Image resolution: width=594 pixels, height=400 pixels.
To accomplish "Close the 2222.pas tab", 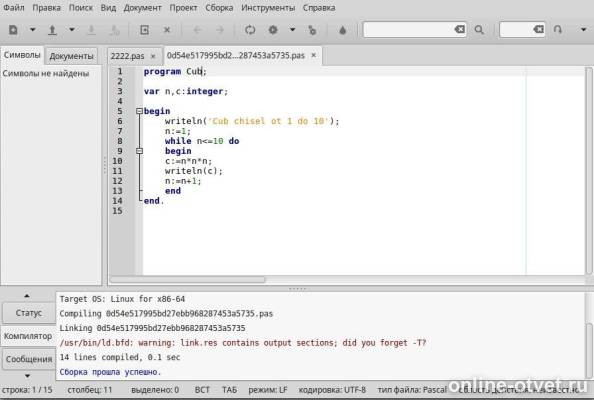I will pyautogui.click(x=153, y=56).
